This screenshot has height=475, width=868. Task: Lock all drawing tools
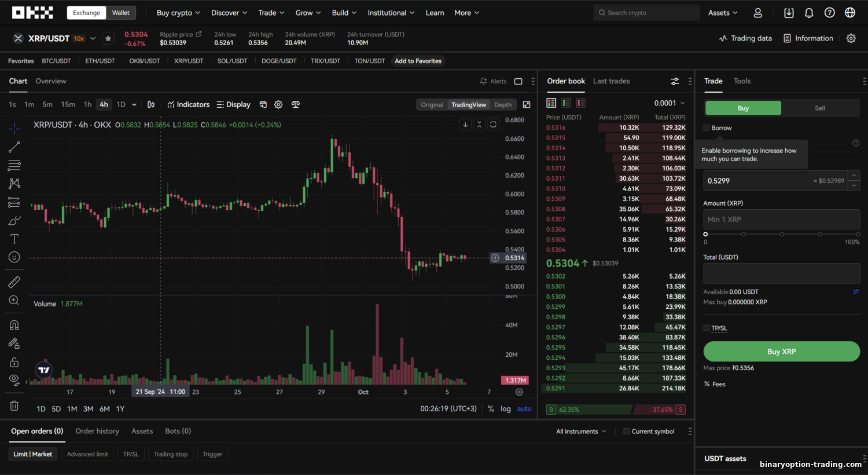click(x=14, y=362)
